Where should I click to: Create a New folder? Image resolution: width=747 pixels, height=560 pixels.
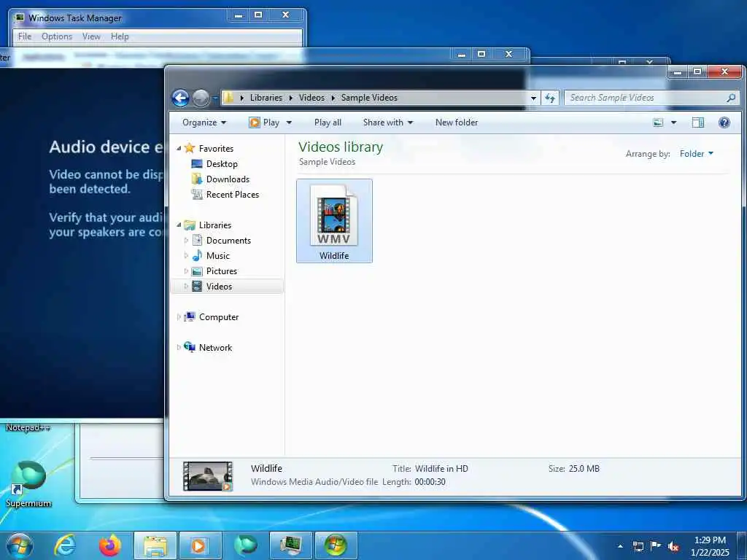tap(457, 122)
